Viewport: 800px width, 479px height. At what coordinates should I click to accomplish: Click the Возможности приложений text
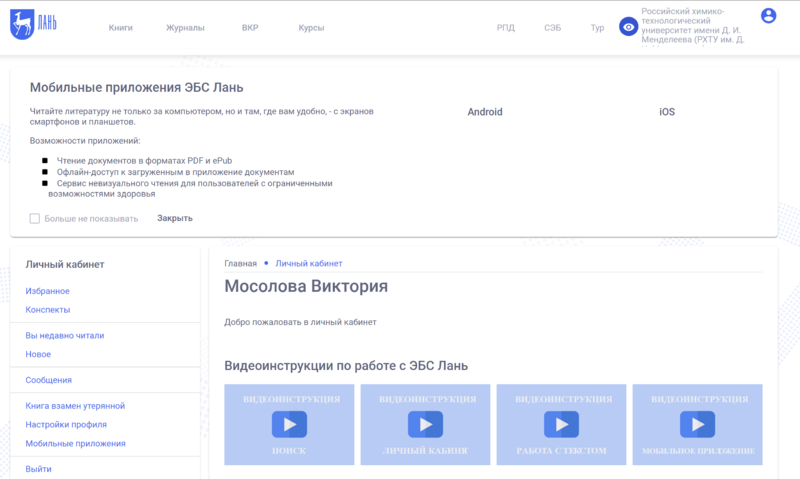(x=85, y=141)
